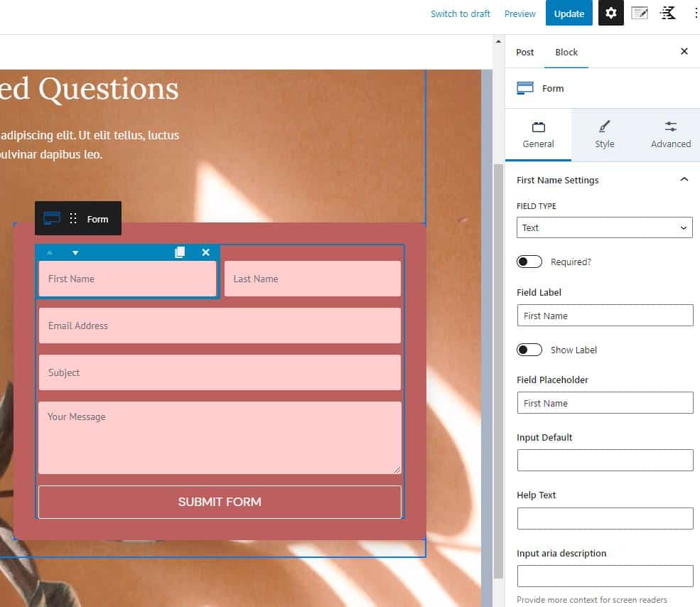Toggle the Show Label switch
This screenshot has height=607, width=700.
tap(529, 350)
